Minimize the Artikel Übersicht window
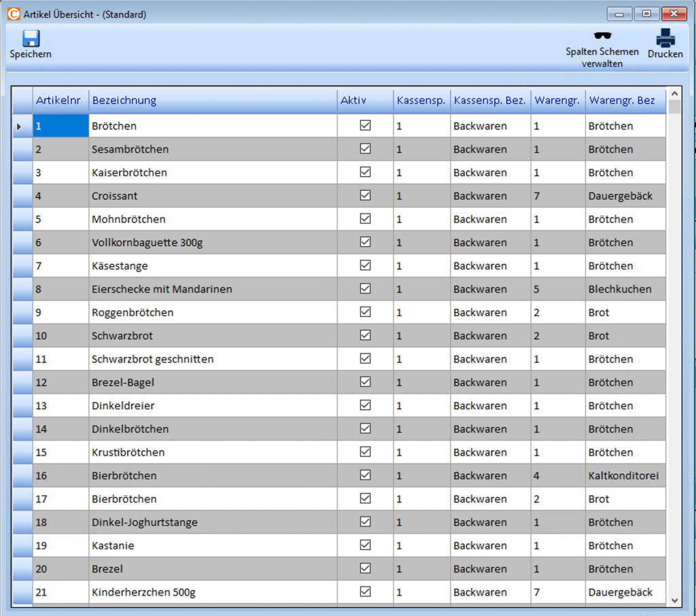The height and width of the screenshot is (616, 696). pyautogui.click(x=619, y=14)
